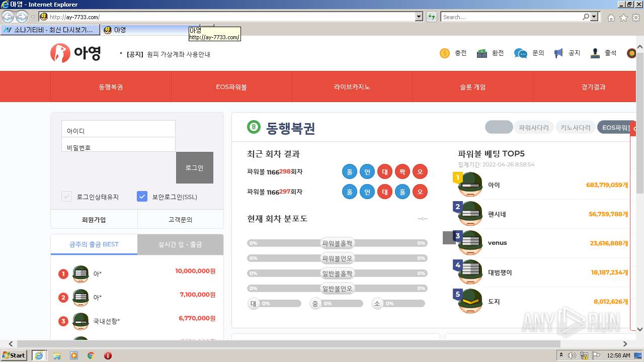The height and width of the screenshot is (362, 644).
Task: Click the 아영 site logo
Action: tap(75, 53)
